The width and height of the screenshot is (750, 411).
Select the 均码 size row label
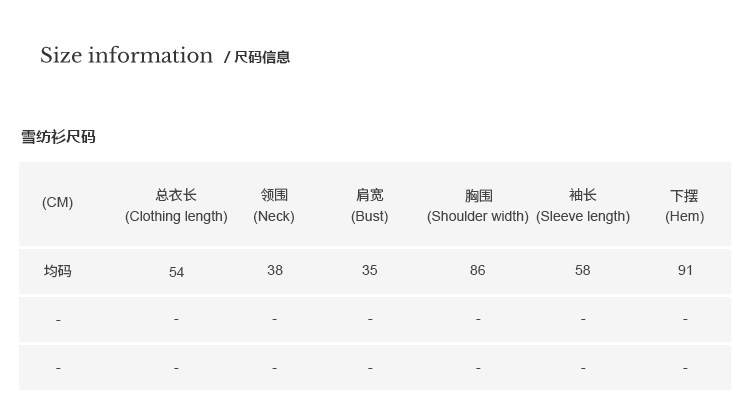point(58,271)
